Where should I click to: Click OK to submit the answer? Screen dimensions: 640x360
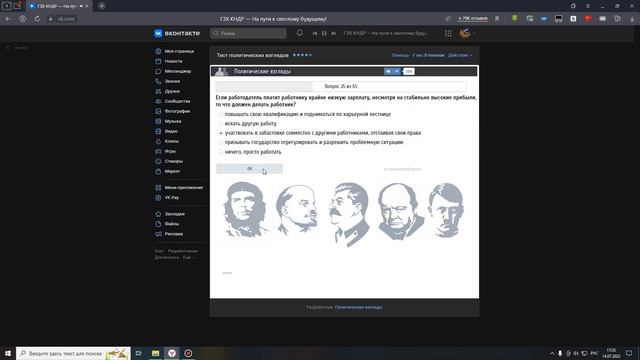tap(249, 169)
